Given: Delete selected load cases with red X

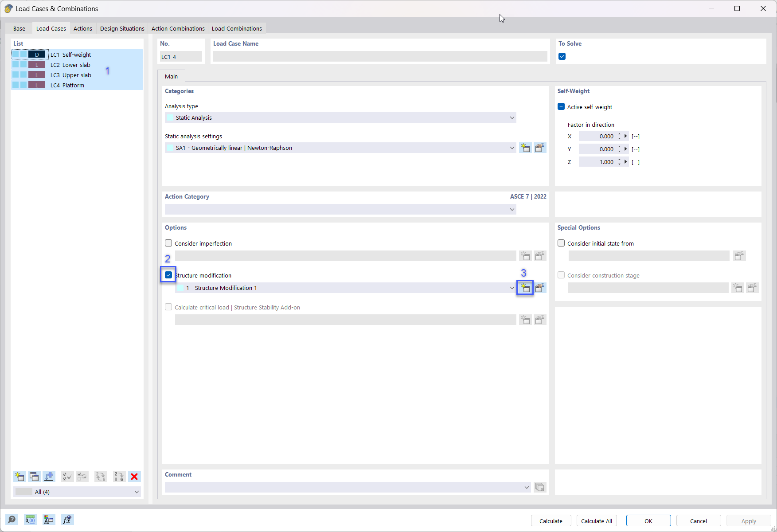Looking at the screenshot, I should coord(134,477).
